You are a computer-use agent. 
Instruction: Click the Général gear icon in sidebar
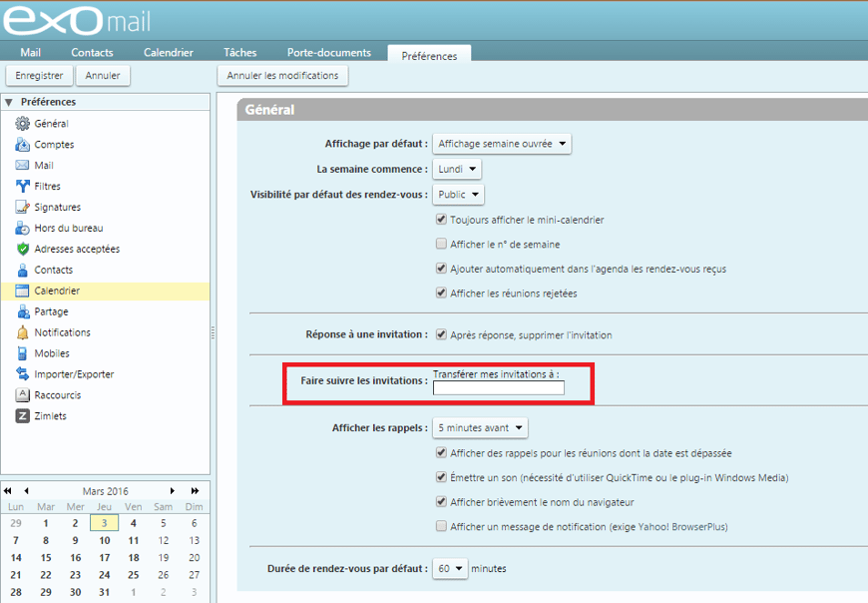coord(22,124)
